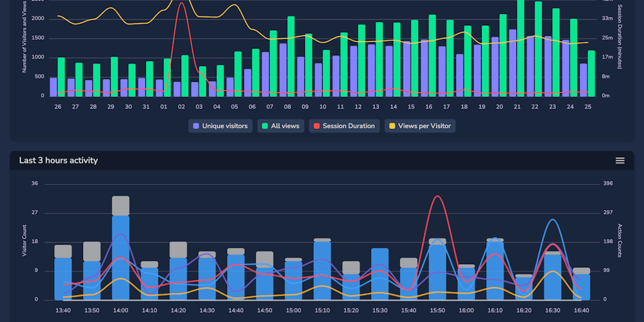Click the tall blue bar at 14:00
This screenshot has width=644, height=322.
coord(121,258)
